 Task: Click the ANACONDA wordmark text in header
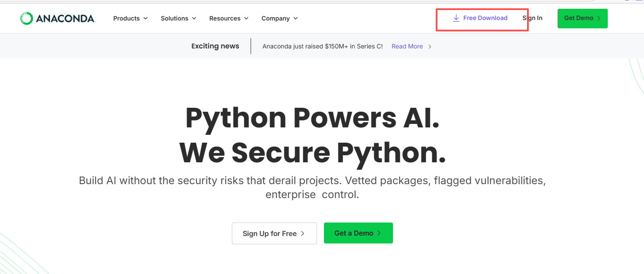pos(65,18)
